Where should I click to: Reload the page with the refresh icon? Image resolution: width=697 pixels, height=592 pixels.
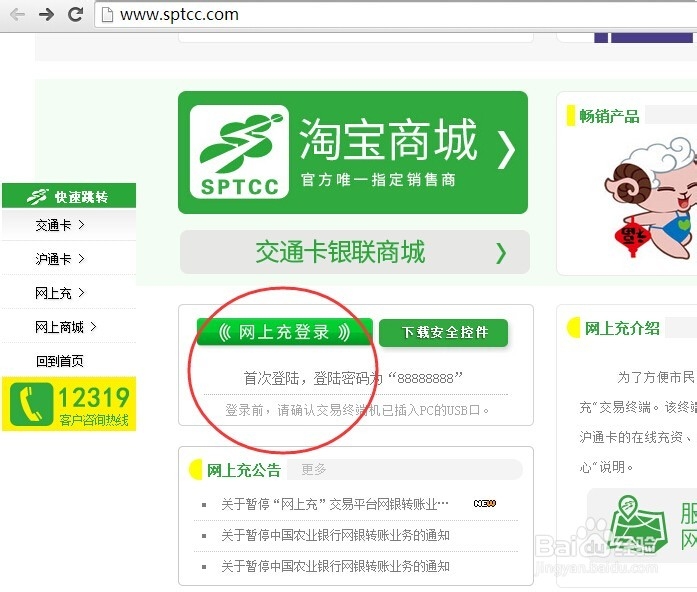76,15
